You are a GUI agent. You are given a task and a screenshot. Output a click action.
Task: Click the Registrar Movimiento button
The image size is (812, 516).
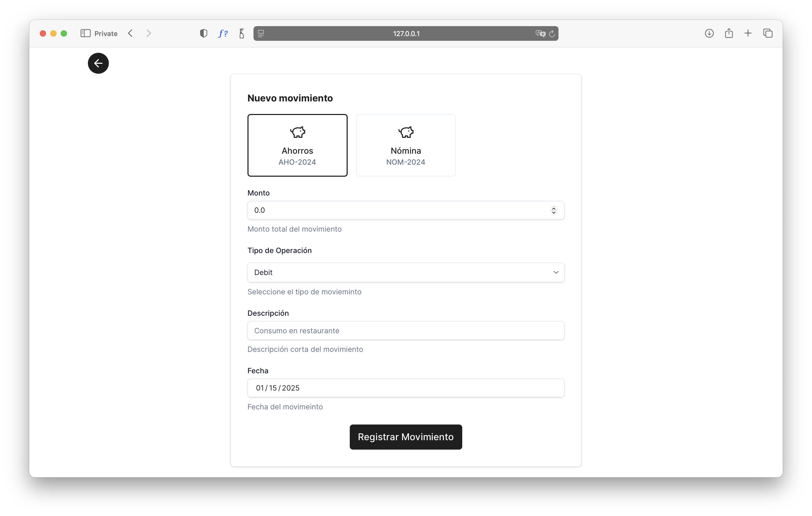click(406, 437)
